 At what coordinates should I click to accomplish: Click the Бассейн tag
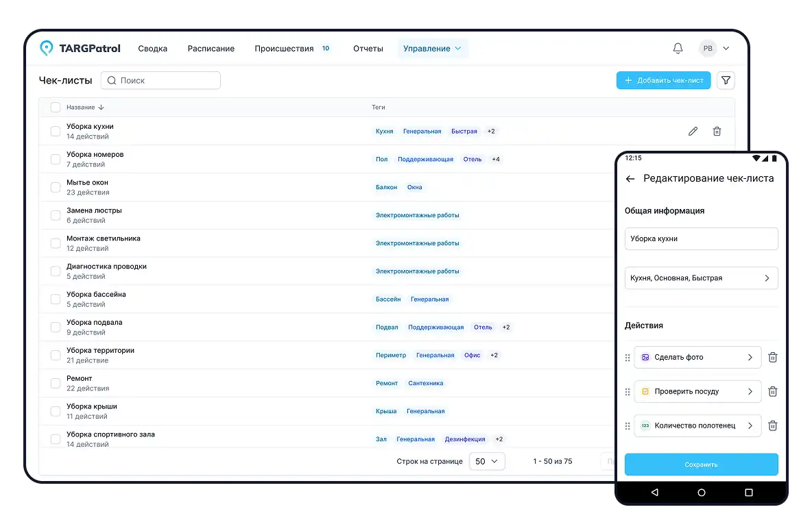tap(388, 299)
